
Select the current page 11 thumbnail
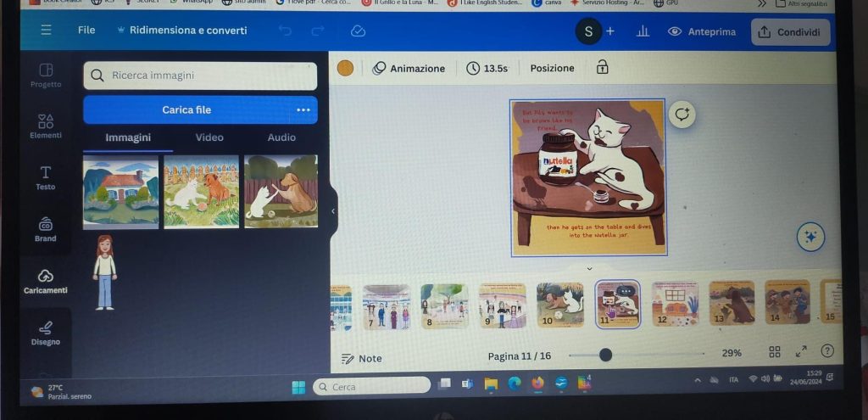[x=618, y=305]
